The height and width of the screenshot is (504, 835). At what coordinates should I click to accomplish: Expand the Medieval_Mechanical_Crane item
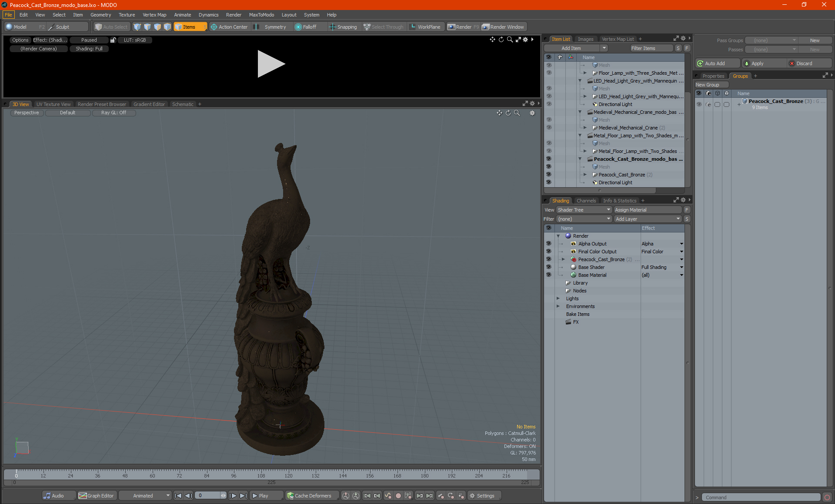pyautogui.click(x=585, y=127)
